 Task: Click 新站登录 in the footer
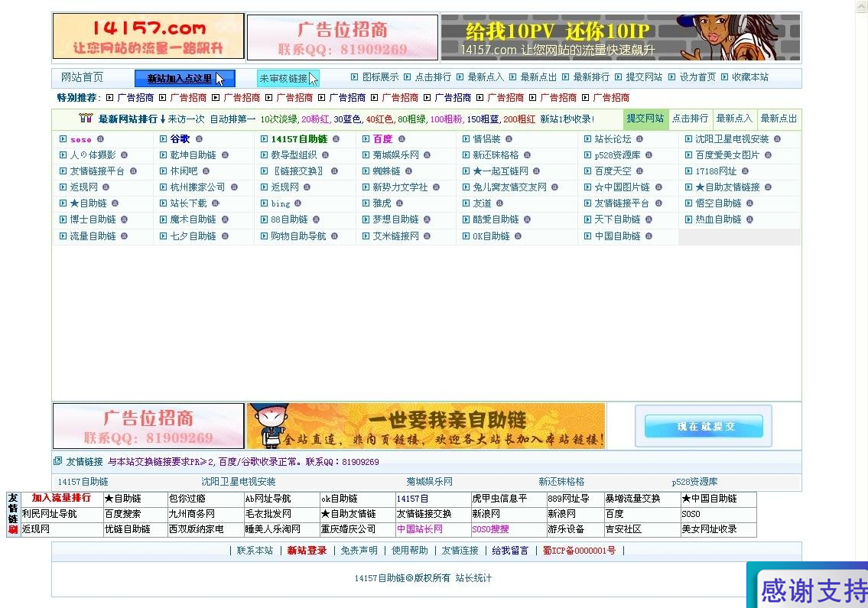pos(307,551)
